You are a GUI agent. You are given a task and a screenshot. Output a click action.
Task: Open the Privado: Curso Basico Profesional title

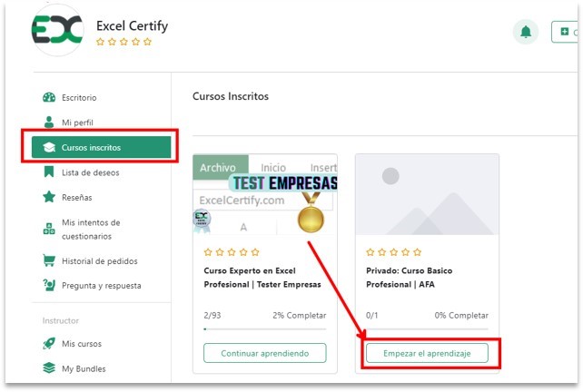(409, 278)
